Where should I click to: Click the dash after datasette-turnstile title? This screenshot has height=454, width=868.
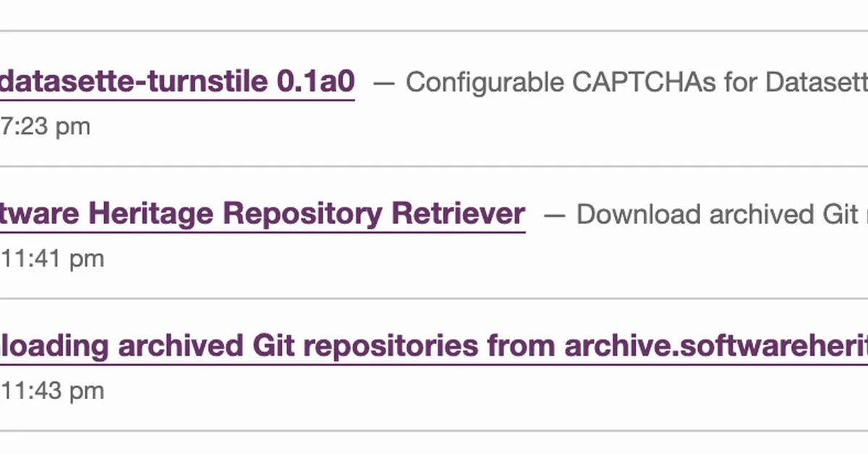(x=386, y=82)
